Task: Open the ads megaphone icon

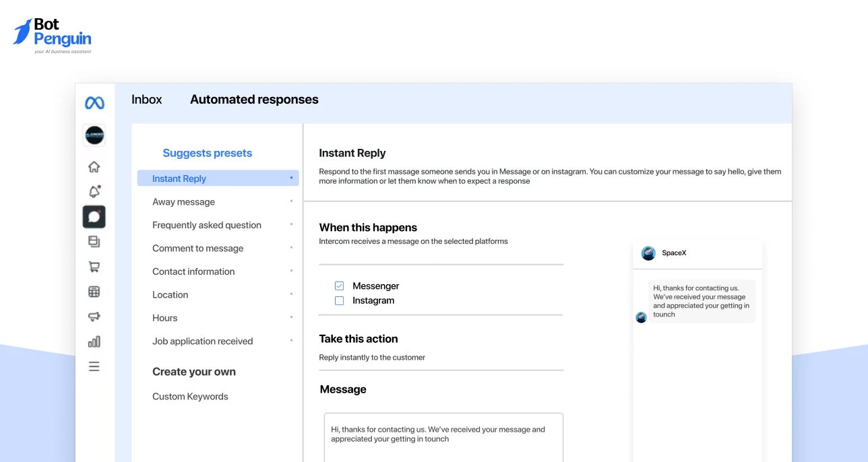Action: click(x=94, y=317)
